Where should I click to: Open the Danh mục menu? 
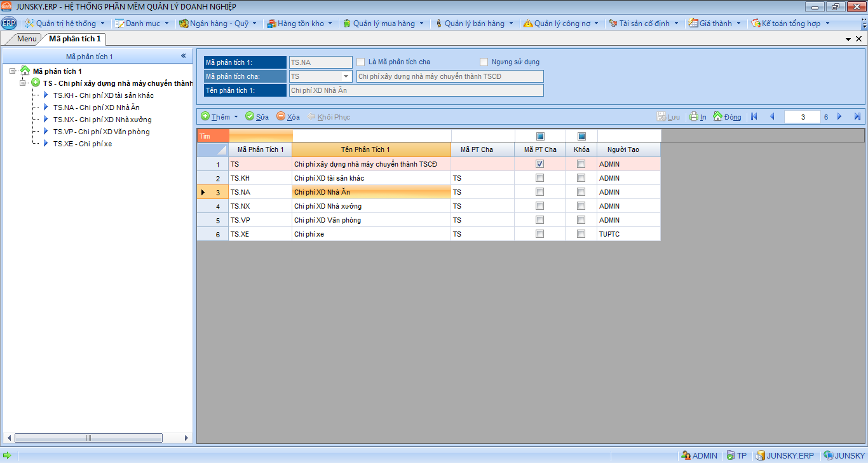142,24
